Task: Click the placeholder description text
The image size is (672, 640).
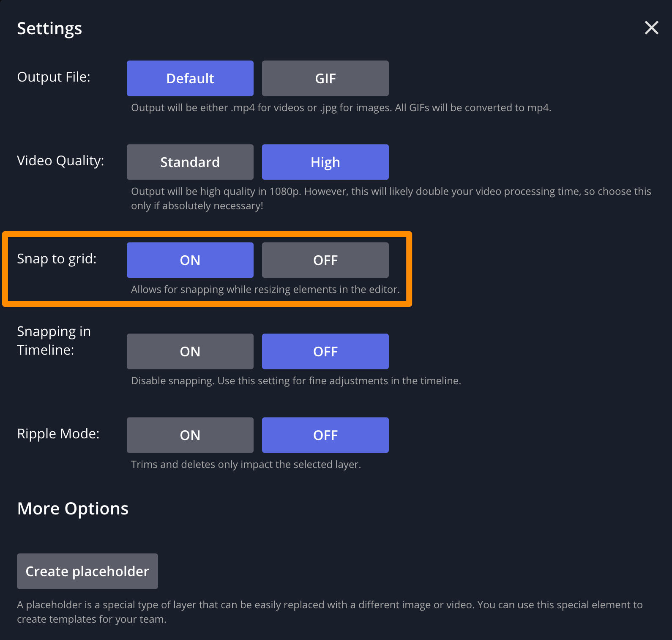Action: coord(330,612)
